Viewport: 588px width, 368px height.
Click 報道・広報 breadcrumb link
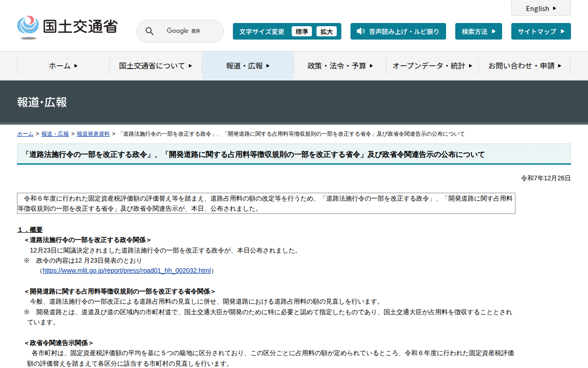point(55,134)
